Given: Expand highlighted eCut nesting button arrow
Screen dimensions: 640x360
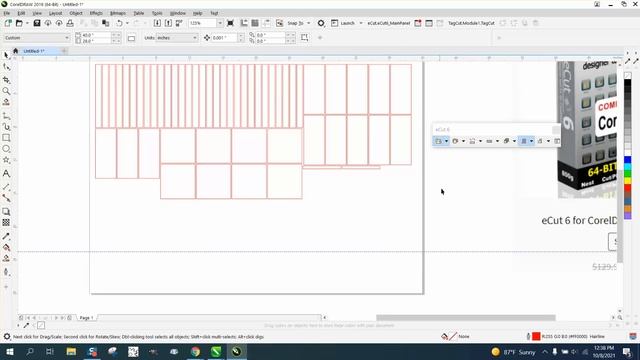Looking at the screenshot, I should pos(531,141).
